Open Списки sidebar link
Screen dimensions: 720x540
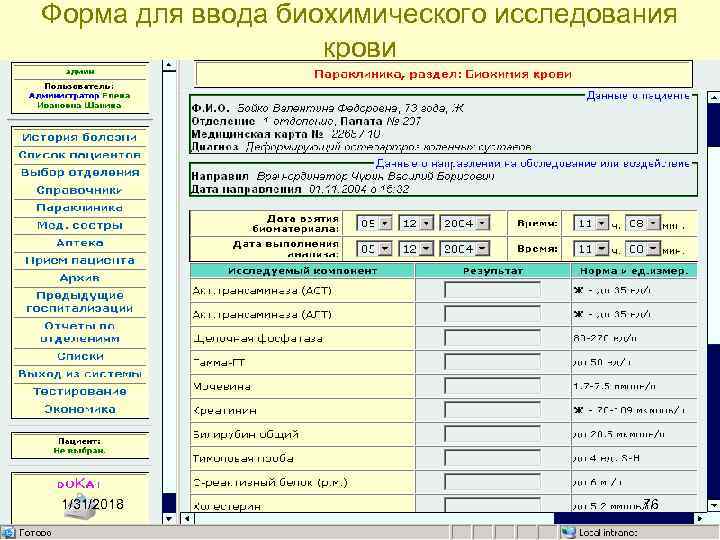(x=79, y=356)
